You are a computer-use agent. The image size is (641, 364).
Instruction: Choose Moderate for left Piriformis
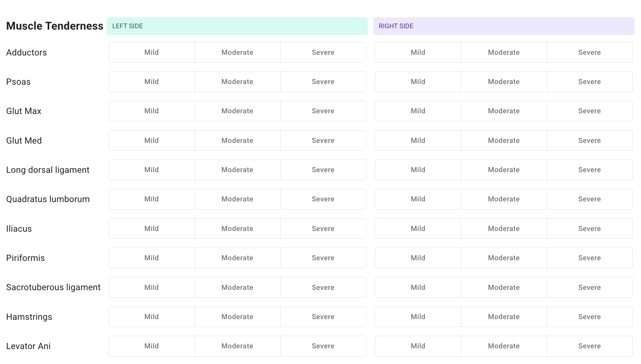coord(237,258)
